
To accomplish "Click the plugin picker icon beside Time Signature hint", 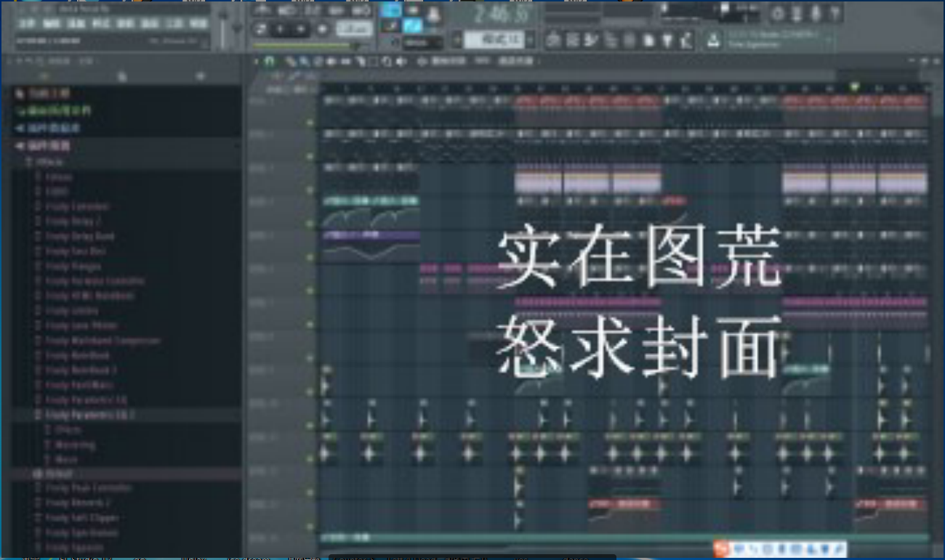I will click(x=715, y=41).
